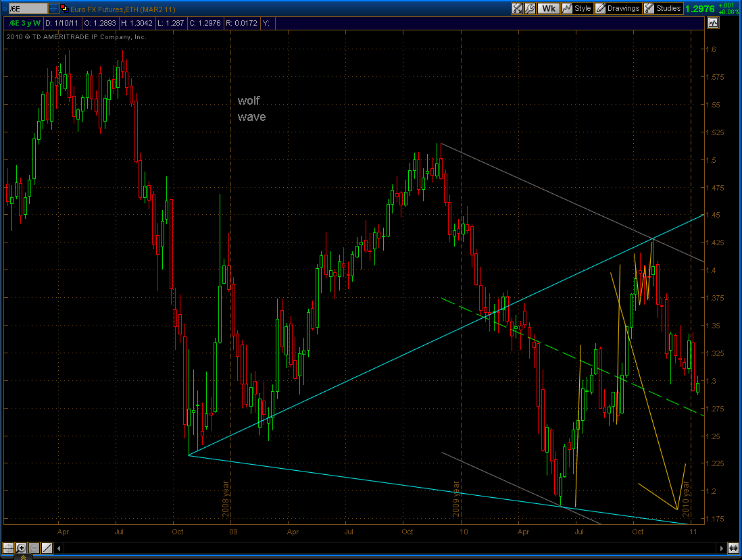Click the pan/crosshair tool icon at bottom left
The height and width of the screenshot is (560, 742).
(x=9, y=548)
